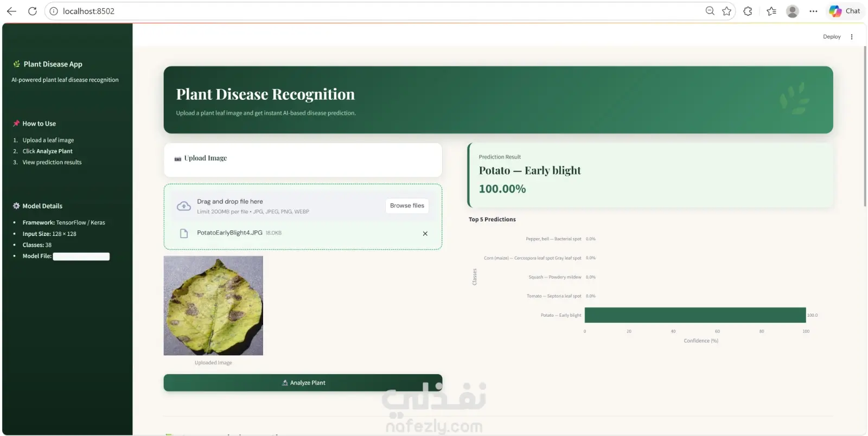Open the browser extensions puzzle icon
This screenshot has height=436, width=868.
click(x=748, y=11)
